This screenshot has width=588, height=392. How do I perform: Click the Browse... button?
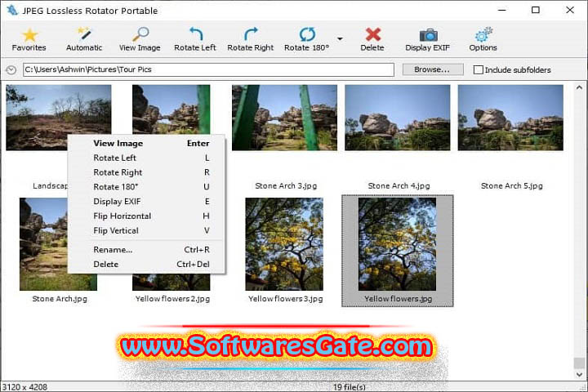(433, 69)
